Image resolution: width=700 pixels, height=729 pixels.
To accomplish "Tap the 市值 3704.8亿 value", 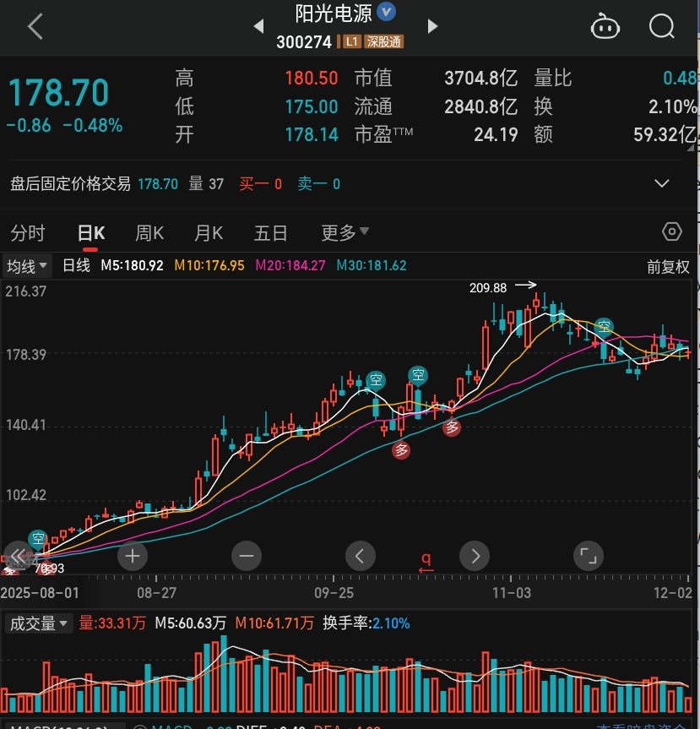I will pos(480,78).
